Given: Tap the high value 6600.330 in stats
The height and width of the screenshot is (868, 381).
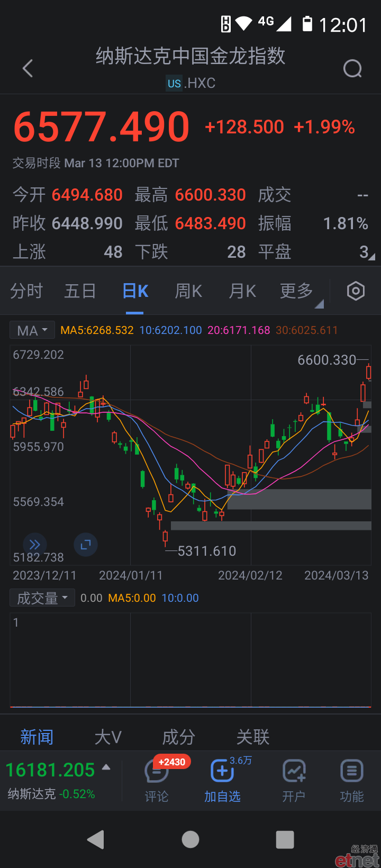Looking at the screenshot, I should (211, 195).
